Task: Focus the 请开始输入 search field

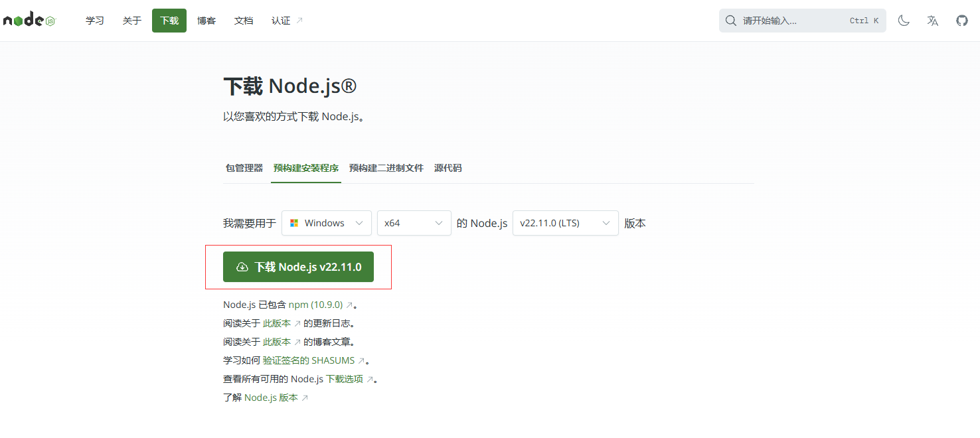Action: [x=793, y=21]
